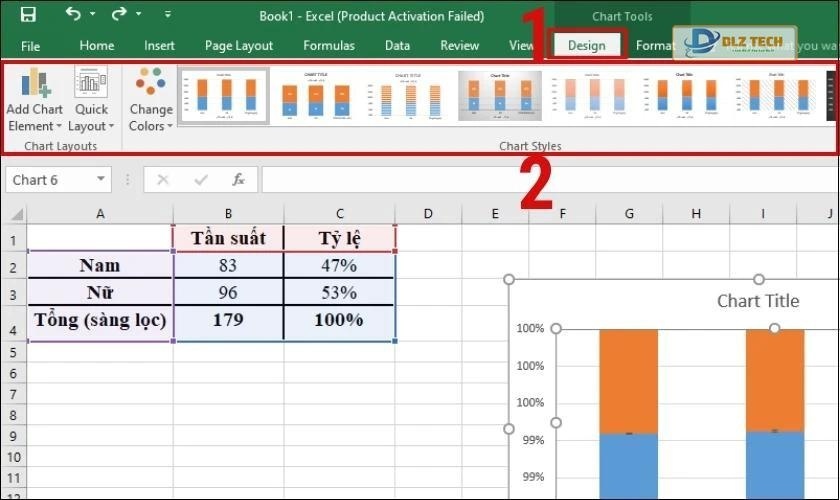Open the File menu
This screenshot has height=500, width=840.
tap(31, 45)
